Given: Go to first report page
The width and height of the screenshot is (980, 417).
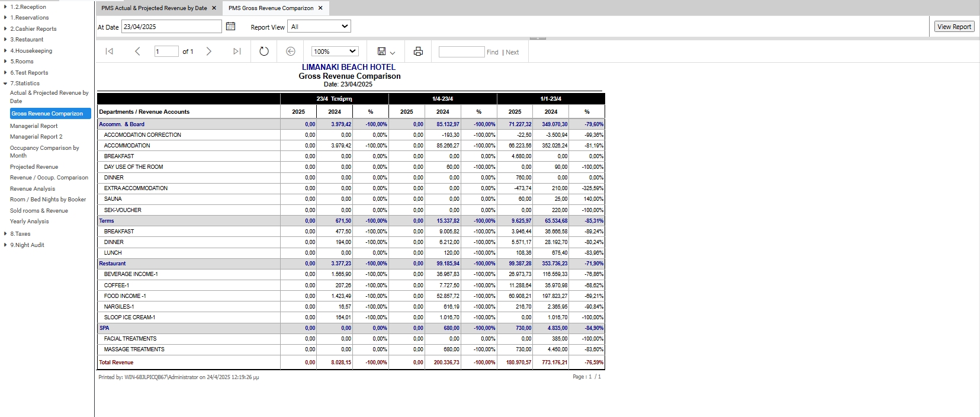Looking at the screenshot, I should coord(110,52).
